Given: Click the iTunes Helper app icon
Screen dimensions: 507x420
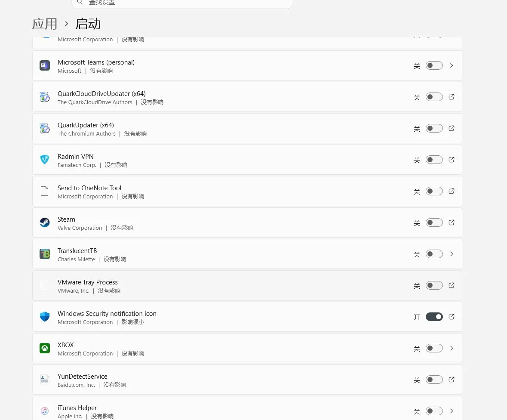Looking at the screenshot, I should [x=45, y=411].
